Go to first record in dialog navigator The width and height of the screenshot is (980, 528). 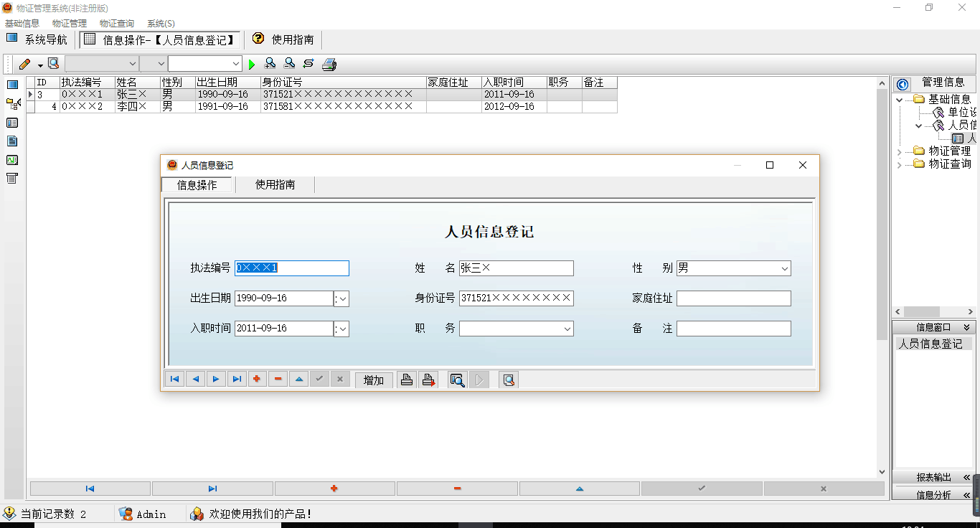click(174, 379)
